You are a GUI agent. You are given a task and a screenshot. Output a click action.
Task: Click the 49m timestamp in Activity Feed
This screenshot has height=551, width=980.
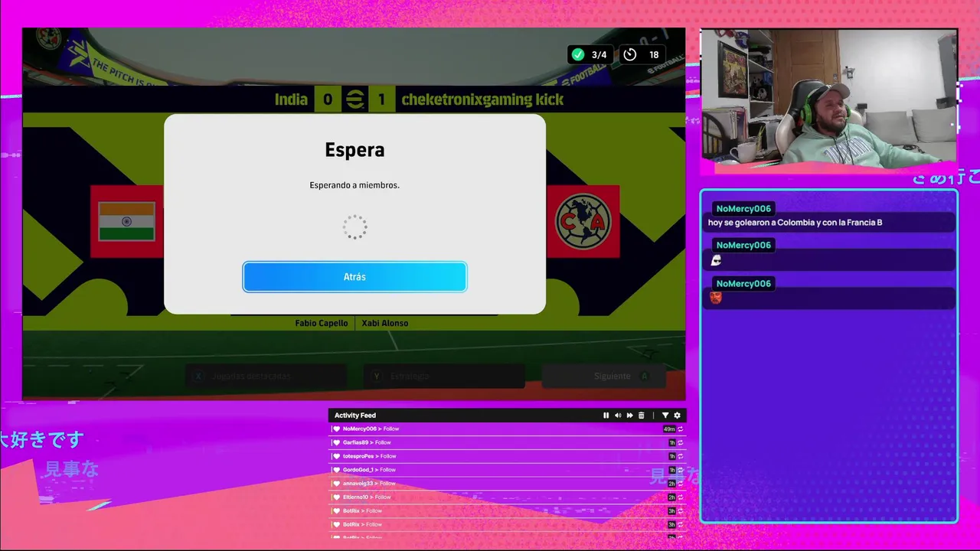(x=669, y=429)
